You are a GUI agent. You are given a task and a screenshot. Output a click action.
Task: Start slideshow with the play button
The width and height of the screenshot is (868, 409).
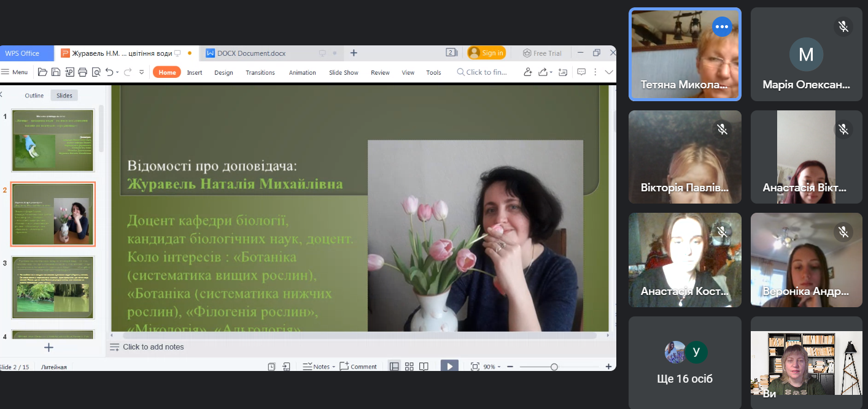(x=449, y=366)
